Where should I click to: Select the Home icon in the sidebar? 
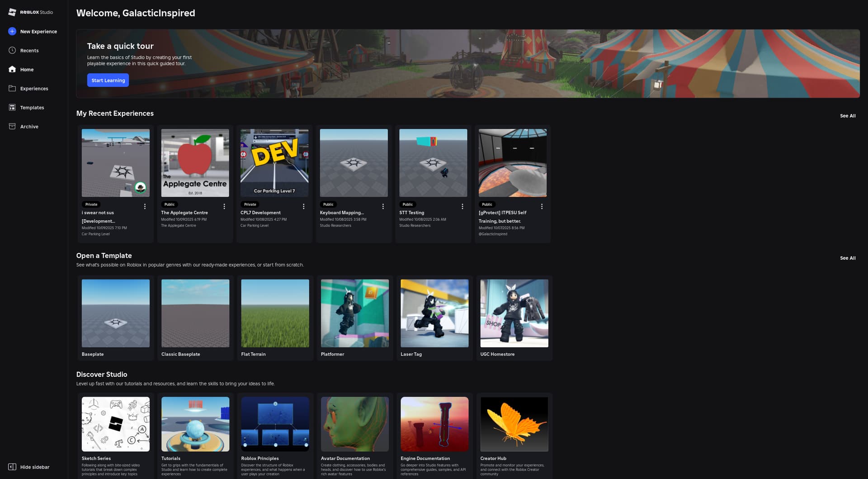pyautogui.click(x=27, y=69)
